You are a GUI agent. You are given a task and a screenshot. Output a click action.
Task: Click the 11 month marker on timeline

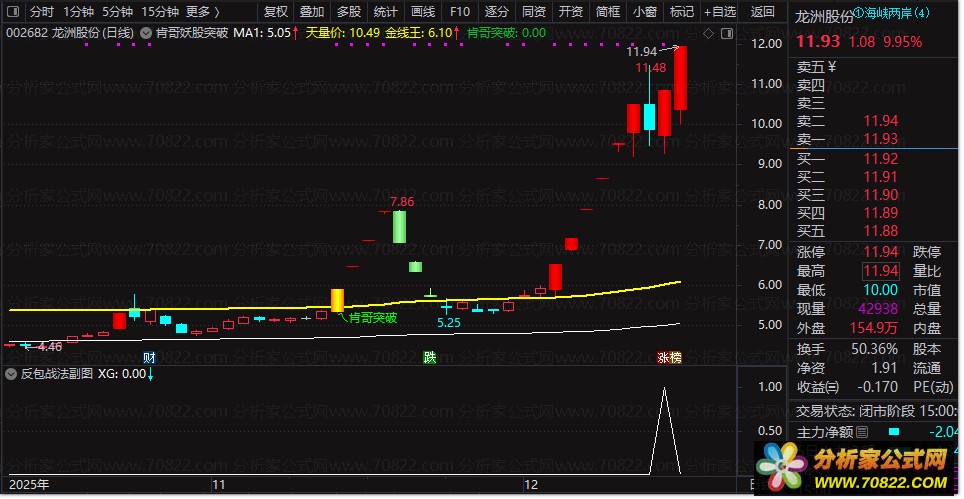click(x=218, y=484)
